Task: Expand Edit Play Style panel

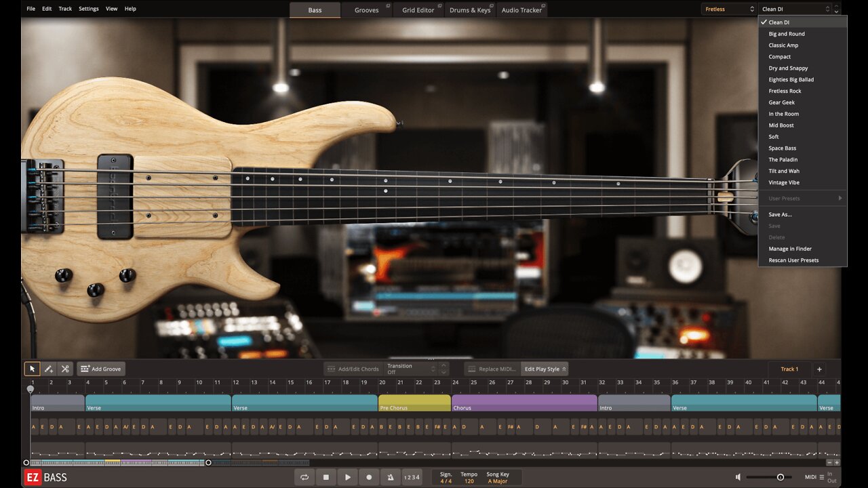Action: [545, 369]
